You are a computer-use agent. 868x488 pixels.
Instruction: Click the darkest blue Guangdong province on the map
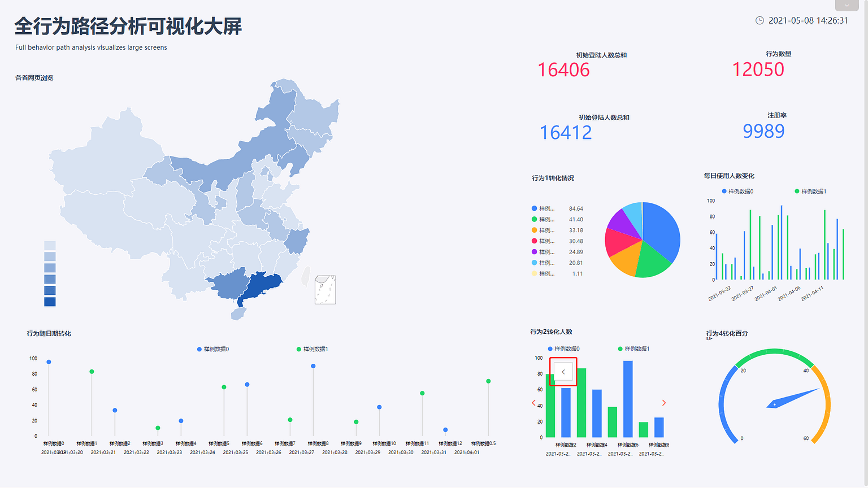(x=262, y=285)
